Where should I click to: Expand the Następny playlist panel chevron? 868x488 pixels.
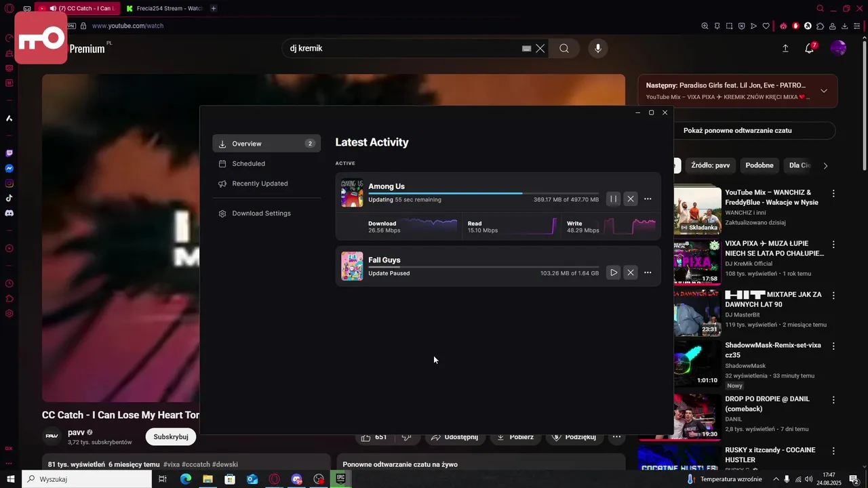pos(824,91)
